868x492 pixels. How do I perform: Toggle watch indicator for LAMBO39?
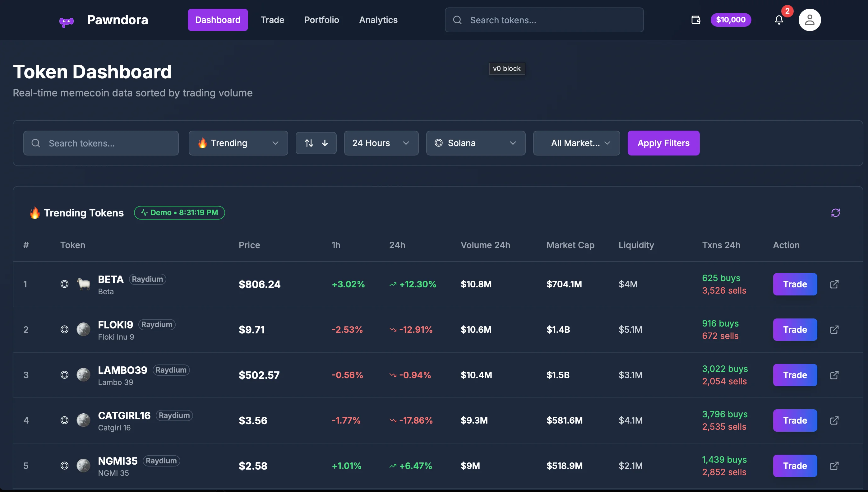(x=64, y=375)
